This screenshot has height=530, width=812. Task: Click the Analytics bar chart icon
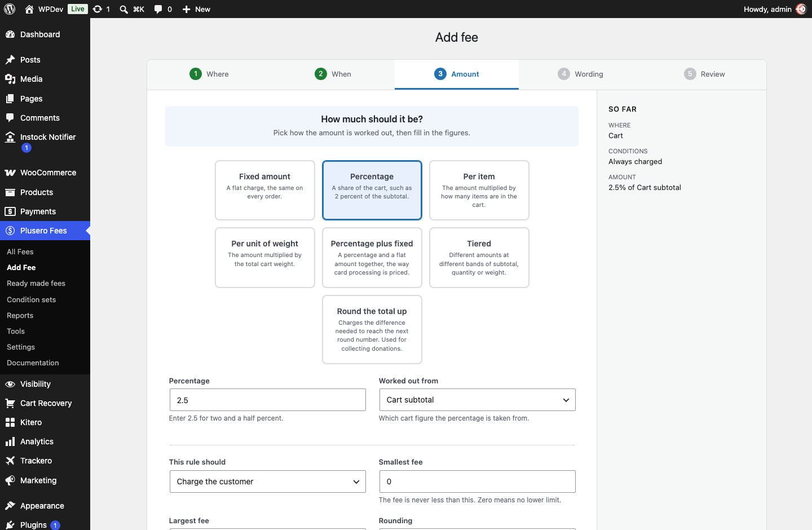click(x=10, y=441)
